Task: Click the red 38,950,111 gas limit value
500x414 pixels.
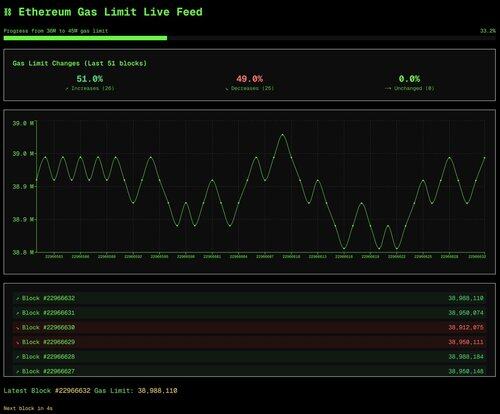Action: 466,342
